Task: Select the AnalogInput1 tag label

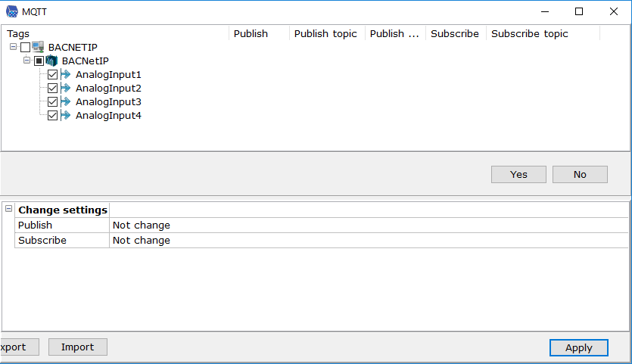Action: pos(108,75)
